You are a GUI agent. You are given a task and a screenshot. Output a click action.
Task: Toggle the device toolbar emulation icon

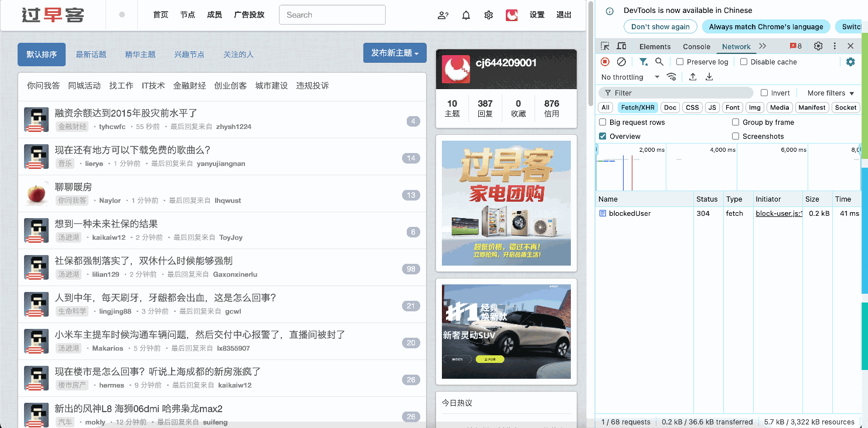[621, 45]
